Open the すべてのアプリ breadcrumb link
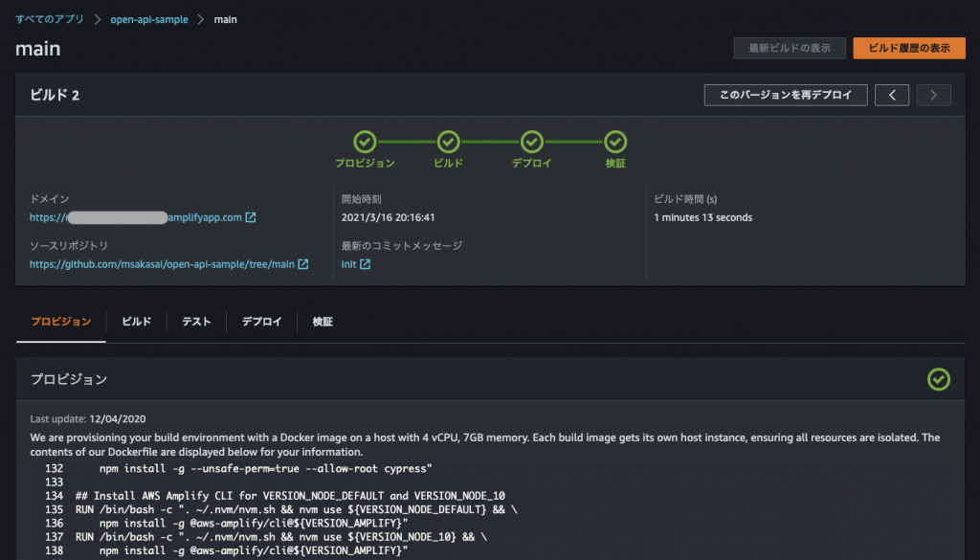 coord(50,19)
